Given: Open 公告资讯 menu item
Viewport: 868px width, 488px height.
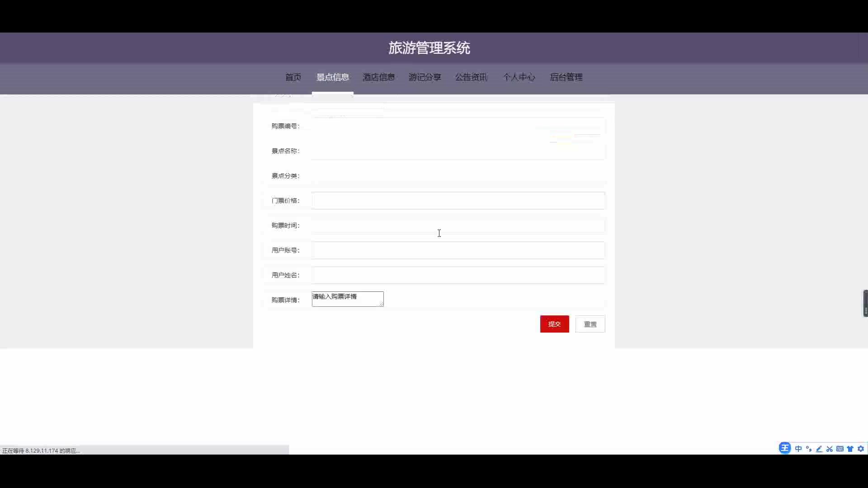Looking at the screenshot, I should tap(471, 77).
